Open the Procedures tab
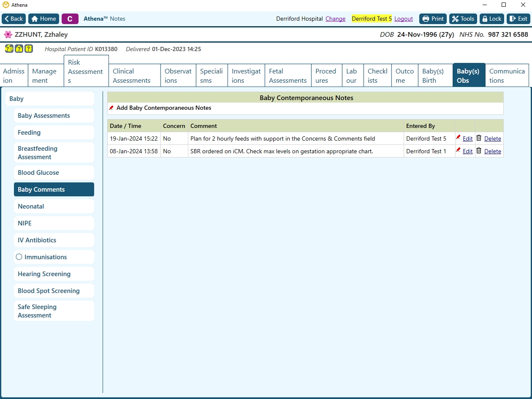Viewport: 532px width, 399px height. pos(326,76)
